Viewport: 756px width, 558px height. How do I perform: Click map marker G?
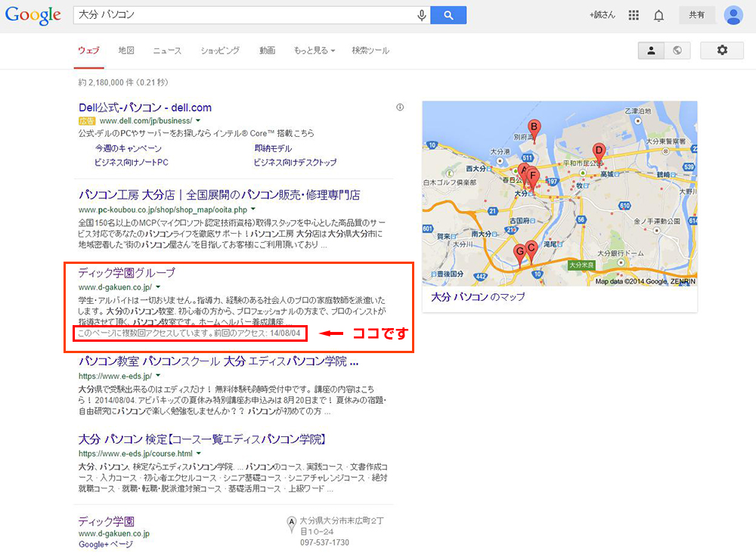[519, 253]
